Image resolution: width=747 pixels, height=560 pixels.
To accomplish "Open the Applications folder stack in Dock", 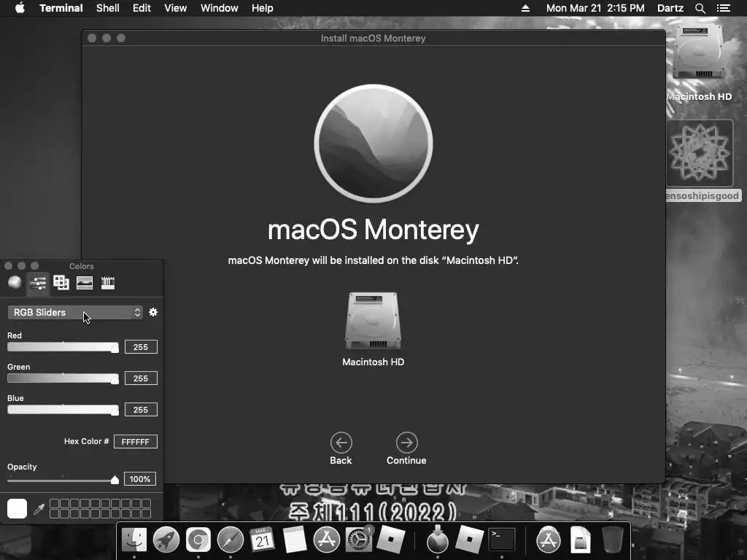I will 549,540.
